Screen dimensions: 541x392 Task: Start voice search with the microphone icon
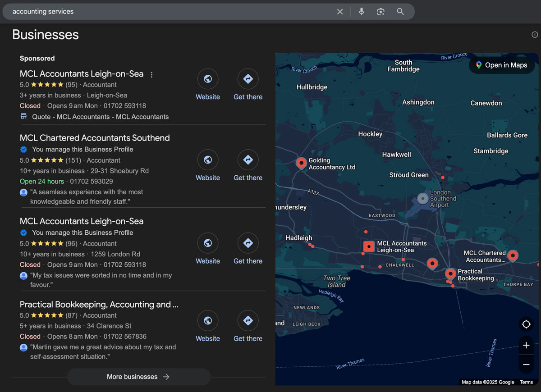(362, 12)
